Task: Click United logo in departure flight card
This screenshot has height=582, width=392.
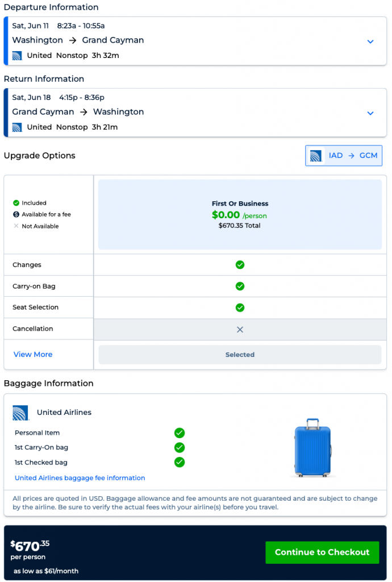Action: coord(17,56)
